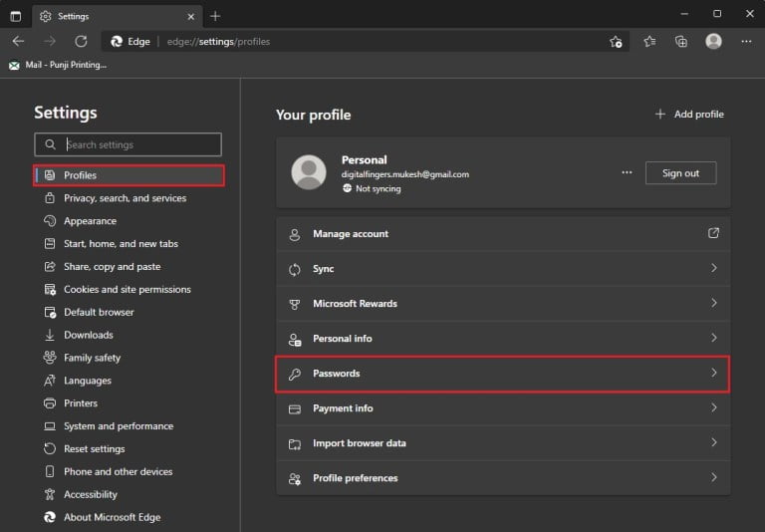Open Share, copy and paste
765x532 pixels.
click(x=103, y=266)
